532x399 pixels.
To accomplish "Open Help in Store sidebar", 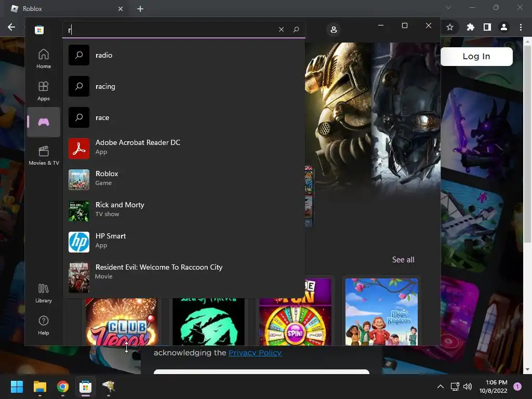I will [x=44, y=325].
